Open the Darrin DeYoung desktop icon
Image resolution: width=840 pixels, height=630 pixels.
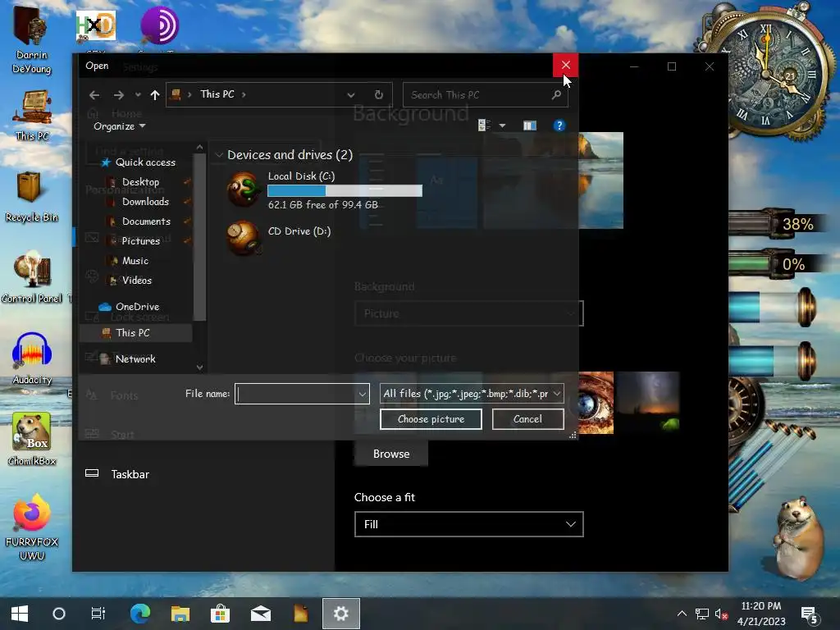pos(32,39)
